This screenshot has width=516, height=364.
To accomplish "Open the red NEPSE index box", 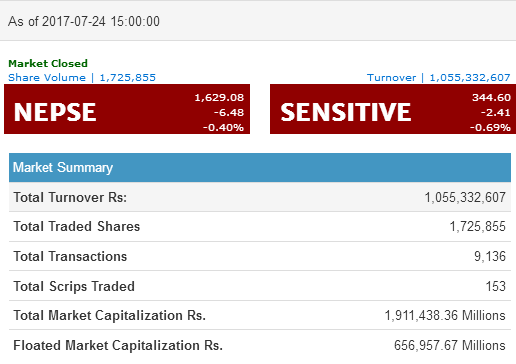I will [127, 109].
